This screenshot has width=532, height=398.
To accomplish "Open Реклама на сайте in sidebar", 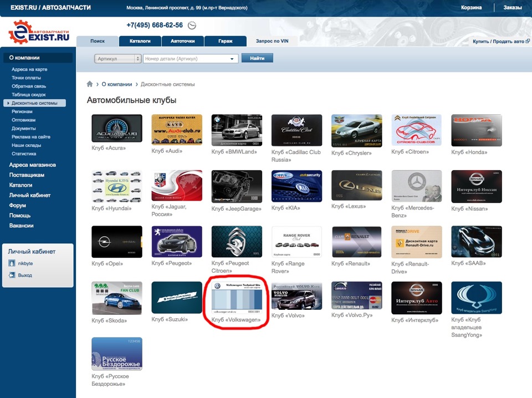I will (x=31, y=137).
